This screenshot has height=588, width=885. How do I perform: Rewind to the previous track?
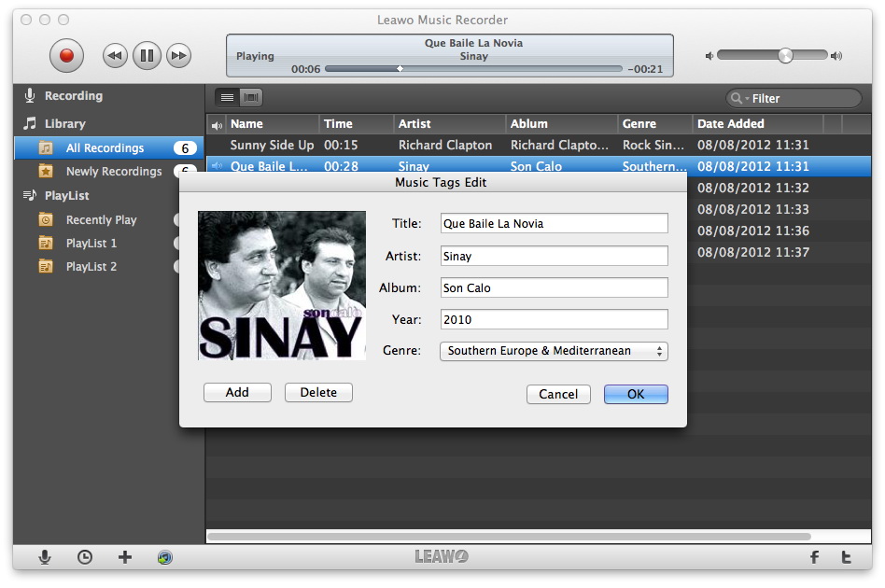click(x=115, y=56)
